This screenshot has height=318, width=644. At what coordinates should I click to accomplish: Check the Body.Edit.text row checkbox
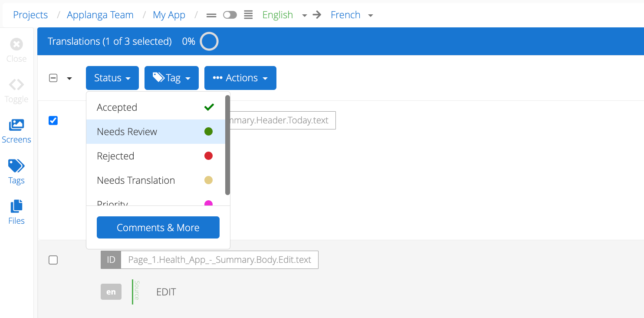click(x=53, y=260)
